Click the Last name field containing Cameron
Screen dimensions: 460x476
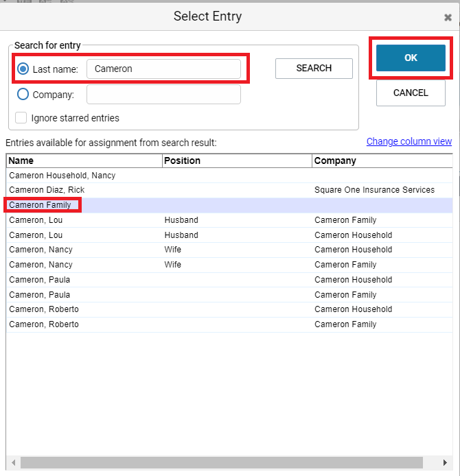(x=163, y=69)
